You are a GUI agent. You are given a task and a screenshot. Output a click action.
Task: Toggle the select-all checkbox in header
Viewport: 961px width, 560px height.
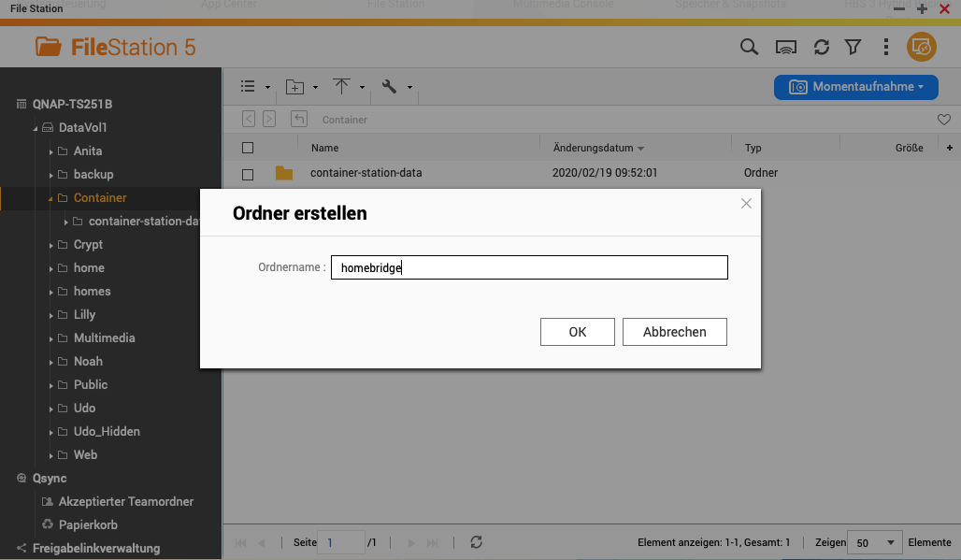pyautogui.click(x=248, y=148)
